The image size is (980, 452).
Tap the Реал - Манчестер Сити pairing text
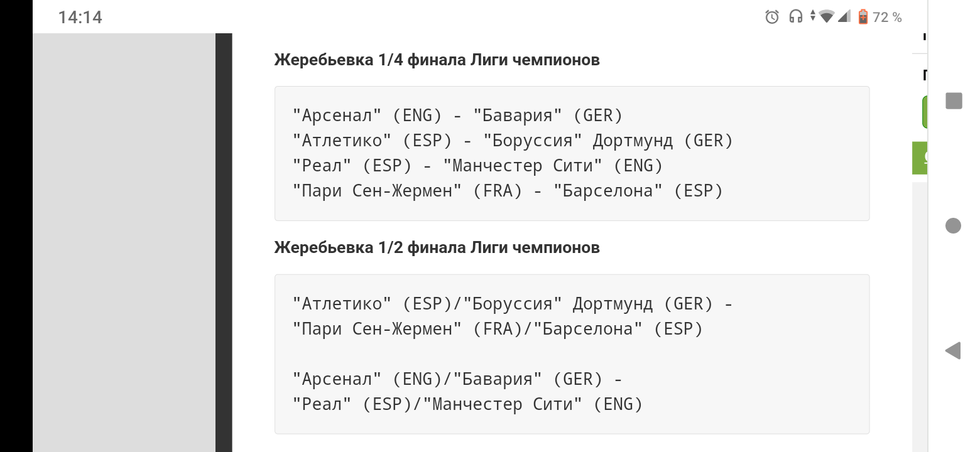[x=477, y=165]
